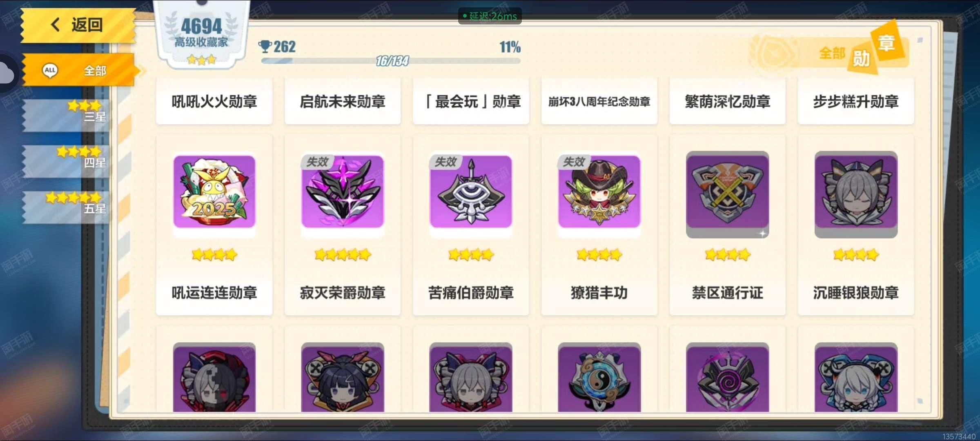Go back with the 返回 button
Viewport: 980px width, 441px height.
[x=78, y=25]
